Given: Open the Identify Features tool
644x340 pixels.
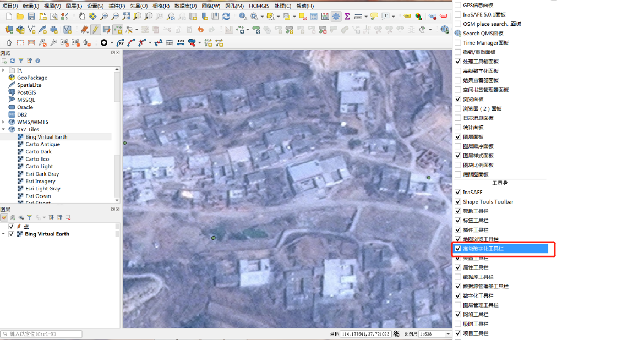Looking at the screenshot, I should coord(243,17).
